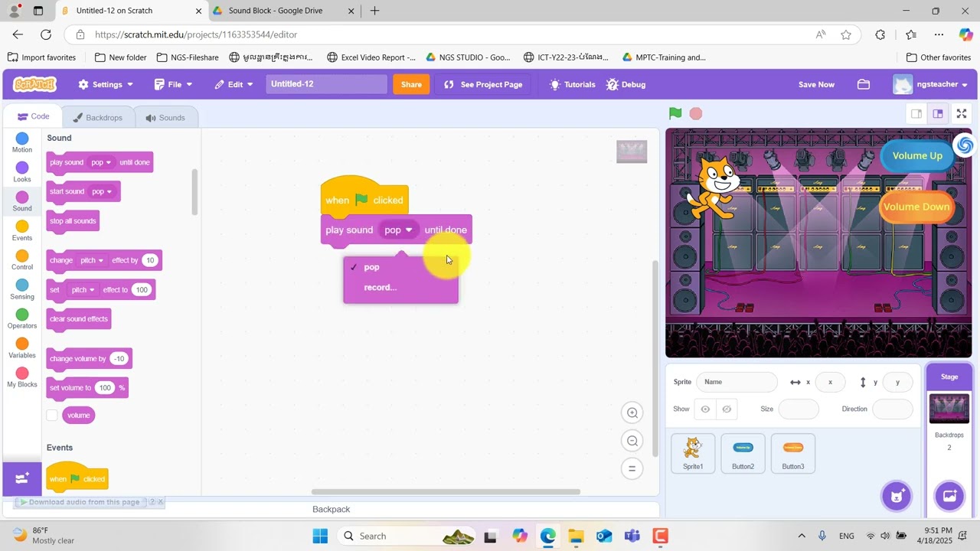Click the Share button
Image resolution: width=980 pixels, height=551 pixels.
(x=411, y=84)
